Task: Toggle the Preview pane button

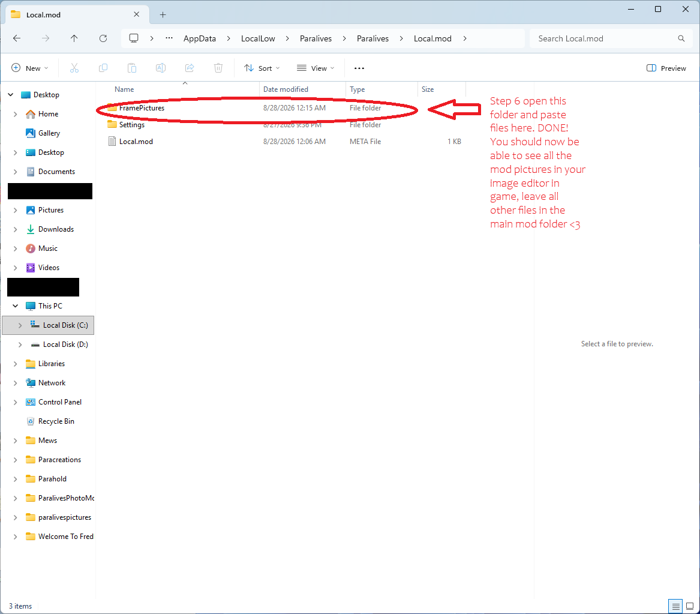Action: 666,68
